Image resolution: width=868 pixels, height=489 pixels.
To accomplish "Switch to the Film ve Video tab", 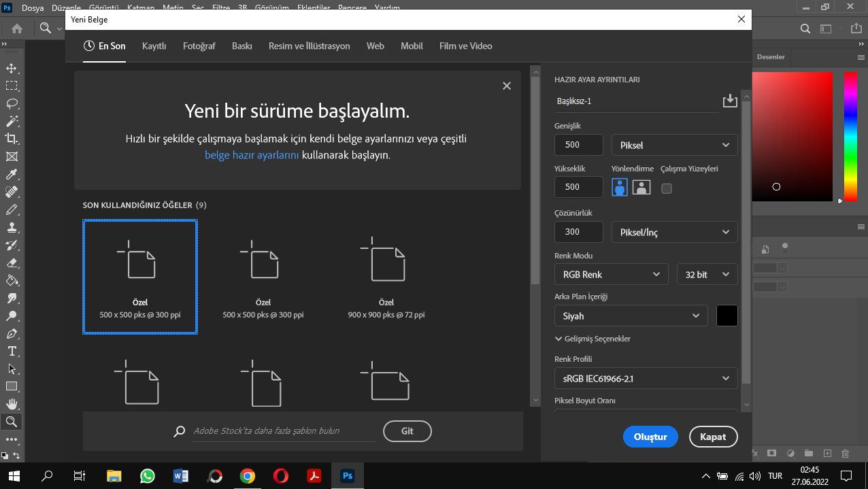I will coord(465,46).
